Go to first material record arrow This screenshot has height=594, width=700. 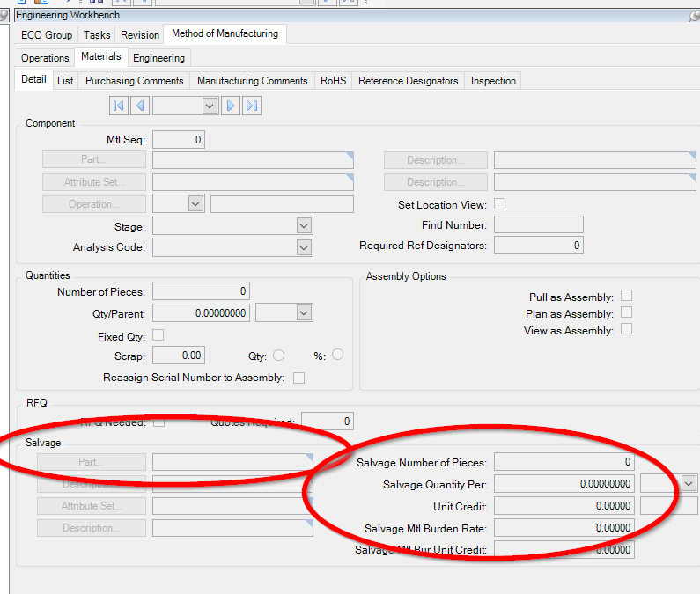pos(119,106)
